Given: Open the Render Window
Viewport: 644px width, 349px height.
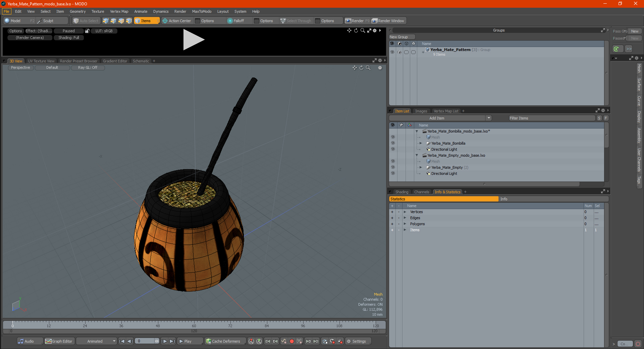Looking at the screenshot, I should point(388,21).
